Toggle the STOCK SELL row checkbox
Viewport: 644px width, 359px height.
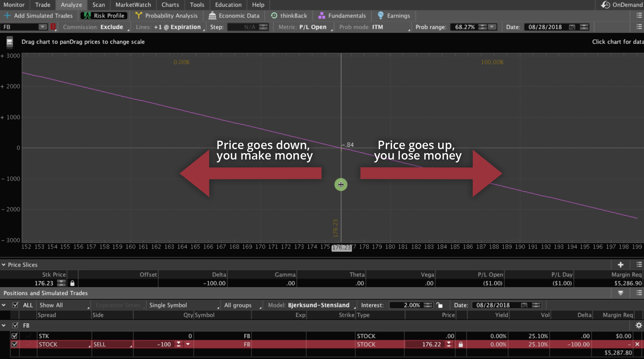(x=14, y=344)
